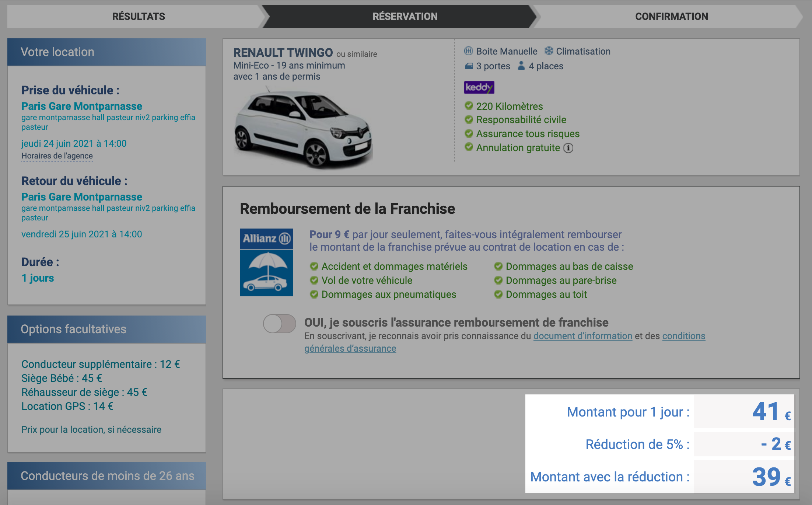Select the CONFIRMATION step tab
This screenshot has height=505, width=812.
pos(671,17)
